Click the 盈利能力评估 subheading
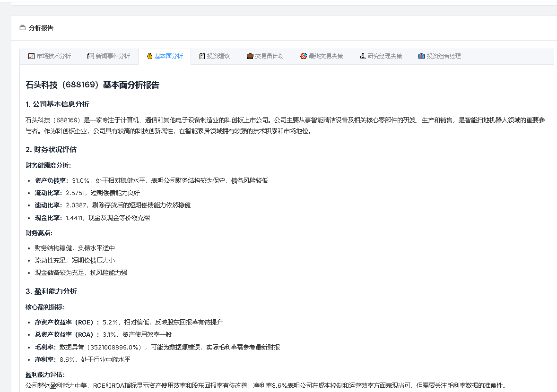The width and height of the screenshot is (557, 392). click(45, 375)
